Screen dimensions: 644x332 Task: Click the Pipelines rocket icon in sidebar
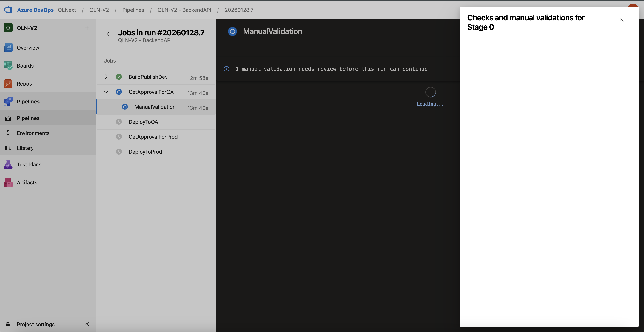(8, 101)
